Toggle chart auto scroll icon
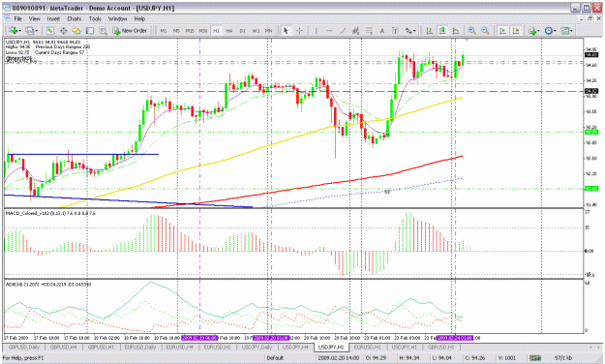The width and height of the screenshot is (605, 364). [x=502, y=30]
